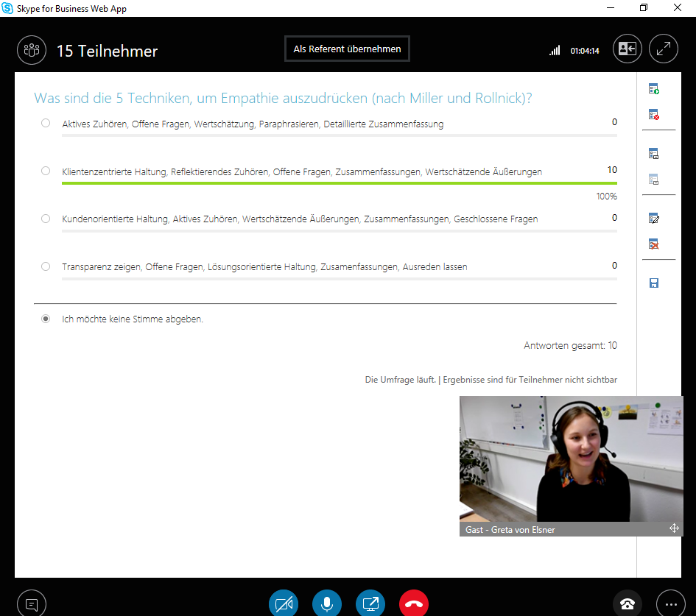Click the green 100% result bar

click(339, 183)
